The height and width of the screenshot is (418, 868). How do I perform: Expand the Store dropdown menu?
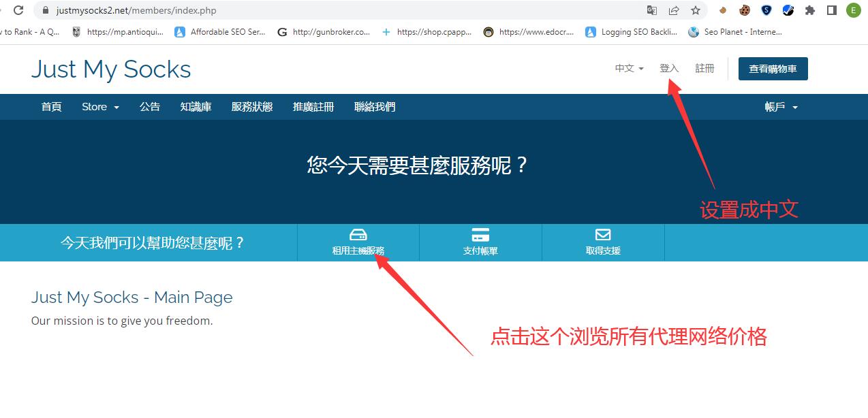(x=99, y=107)
